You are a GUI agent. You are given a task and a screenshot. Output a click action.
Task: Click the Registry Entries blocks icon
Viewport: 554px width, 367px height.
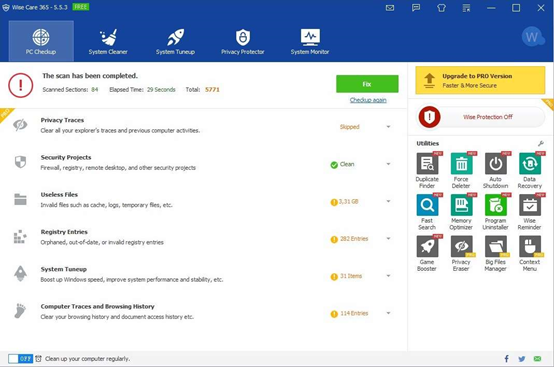pos(20,237)
